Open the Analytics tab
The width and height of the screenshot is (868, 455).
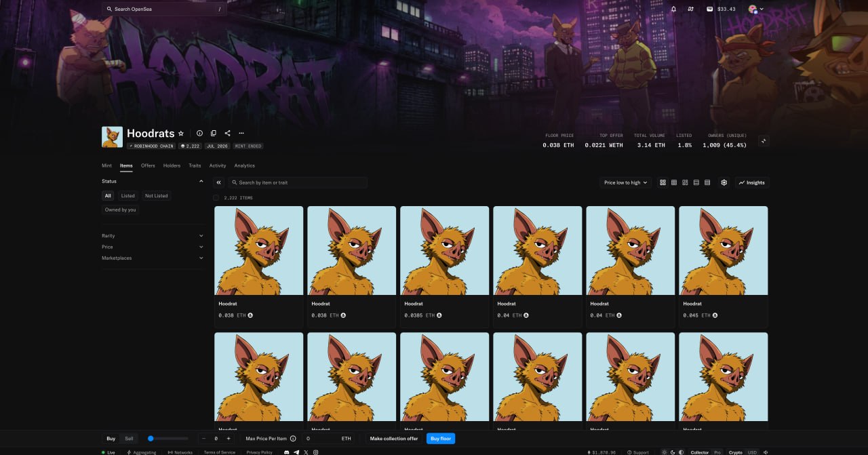(245, 165)
